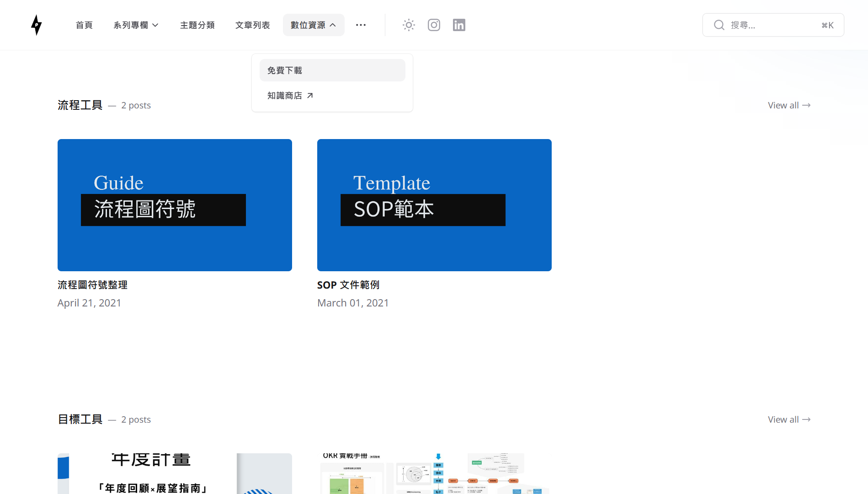Open the 目標工具 section heading
This screenshot has height=494, width=868.
point(80,419)
